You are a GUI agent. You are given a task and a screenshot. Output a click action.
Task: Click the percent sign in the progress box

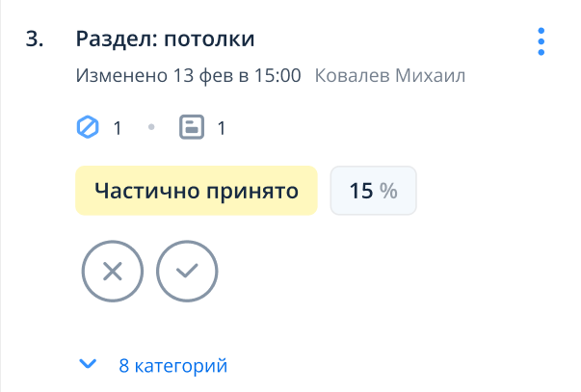coord(388,191)
